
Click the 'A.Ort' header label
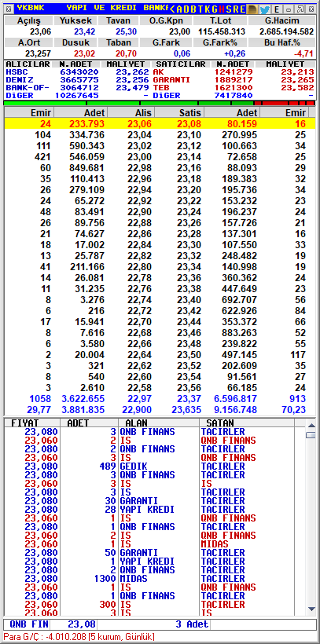(28, 42)
